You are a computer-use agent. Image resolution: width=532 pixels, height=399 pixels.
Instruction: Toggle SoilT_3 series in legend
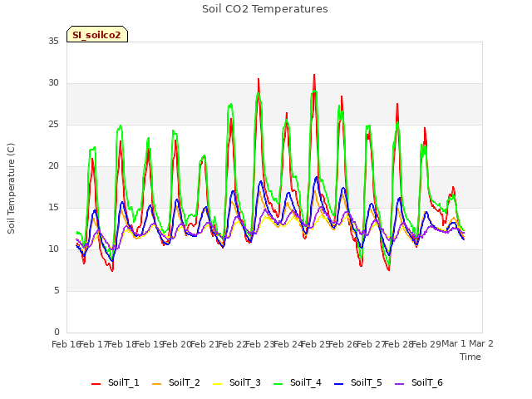pos(237,382)
